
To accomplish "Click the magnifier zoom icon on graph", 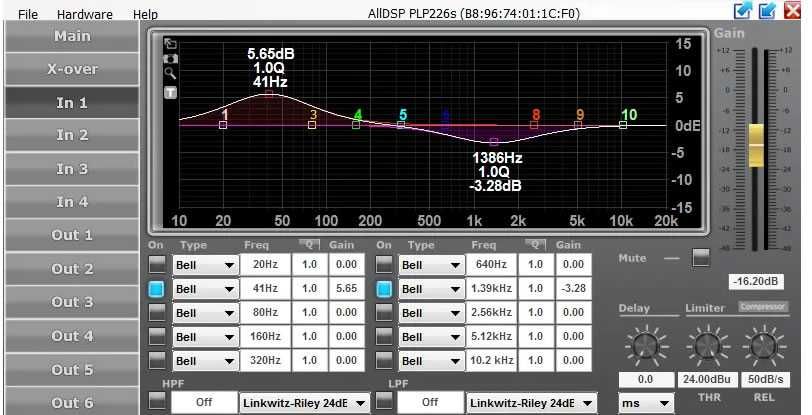I will (170, 73).
